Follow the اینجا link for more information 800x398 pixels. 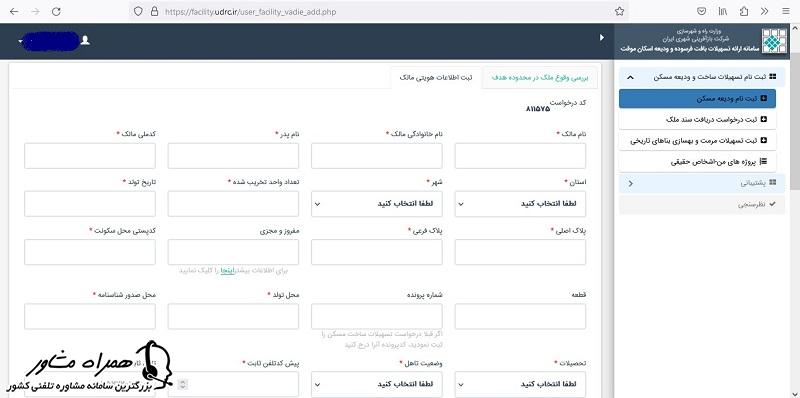click(227, 271)
